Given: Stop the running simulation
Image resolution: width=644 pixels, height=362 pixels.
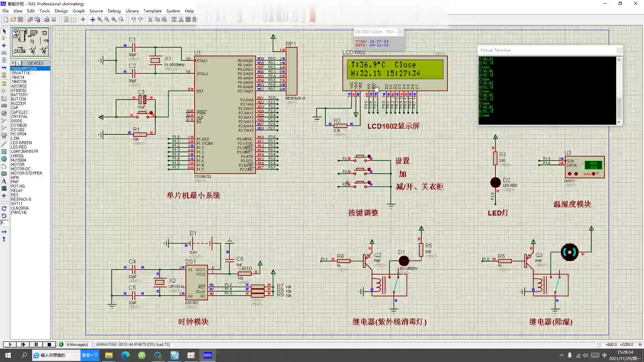Looking at the screenshot, I should pyautogui.click(x=49, y=344).
